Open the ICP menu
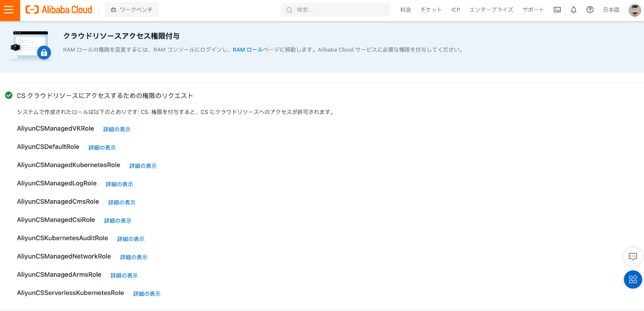The height and width of the screenshot is (311, 644). [456, 10]
